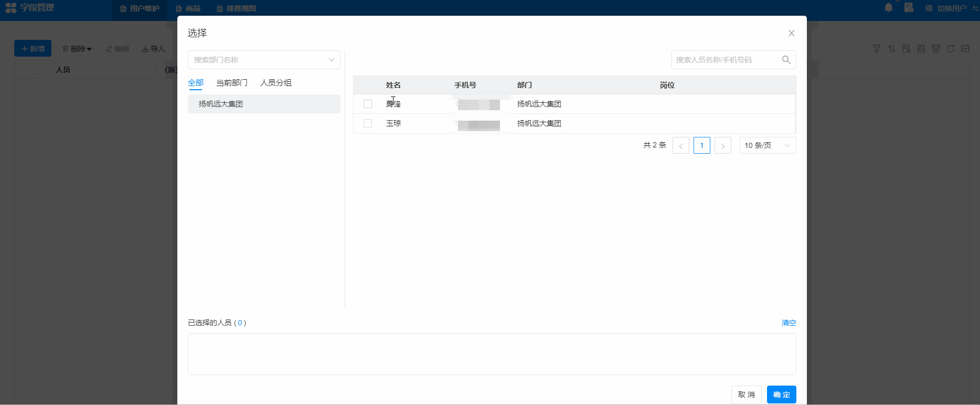Click 扬帆远大集团 cell in 玉琼 row
Image resolution: width=980 pixels, height=405 pixels.
(x=539, y=123)
